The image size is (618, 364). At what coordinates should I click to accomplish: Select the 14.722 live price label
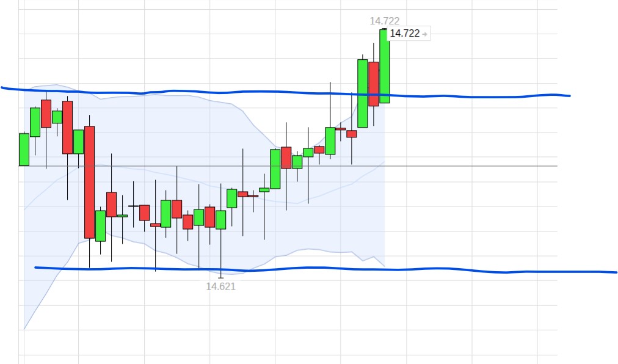click(407, 34)
